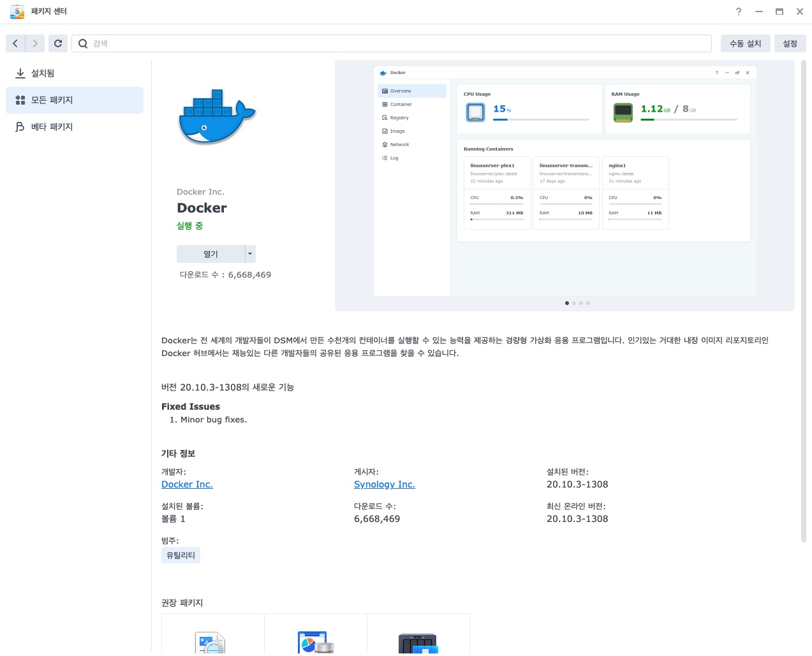
Task: Open Docker with the 열기 button
Action: (x=210, y=254)
